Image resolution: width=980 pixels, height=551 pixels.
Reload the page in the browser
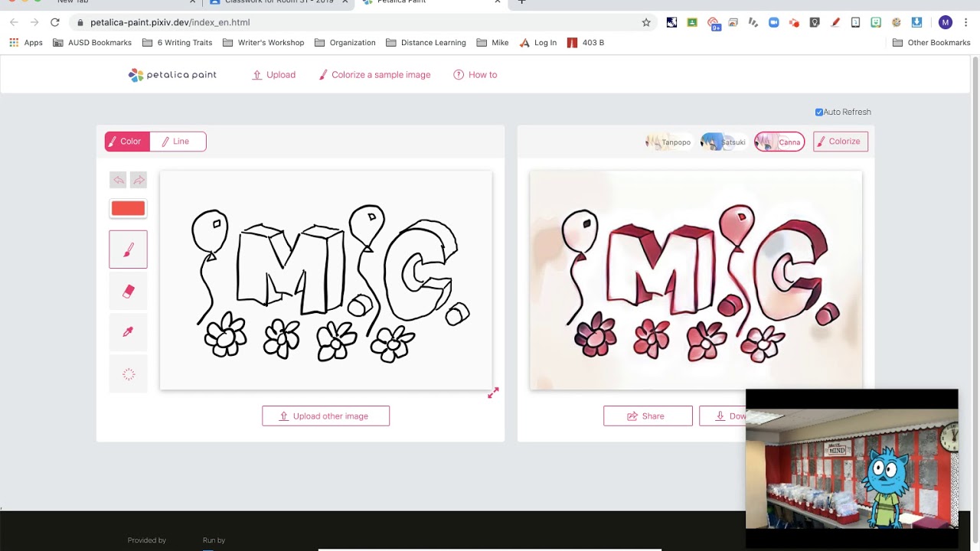click(55, 22)
